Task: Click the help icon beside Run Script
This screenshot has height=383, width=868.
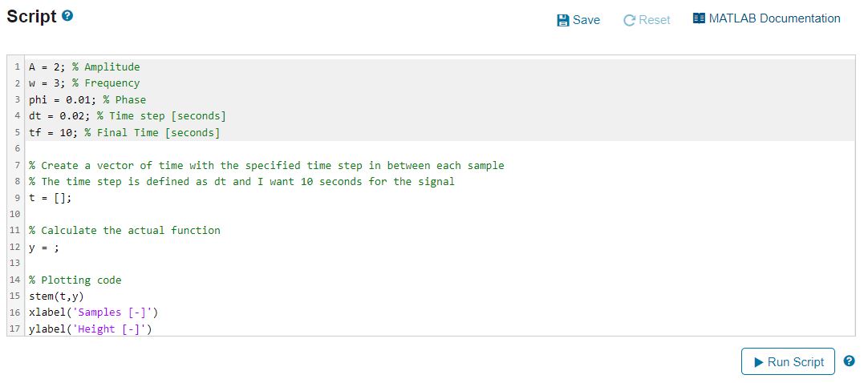Action: pos(850,361)
